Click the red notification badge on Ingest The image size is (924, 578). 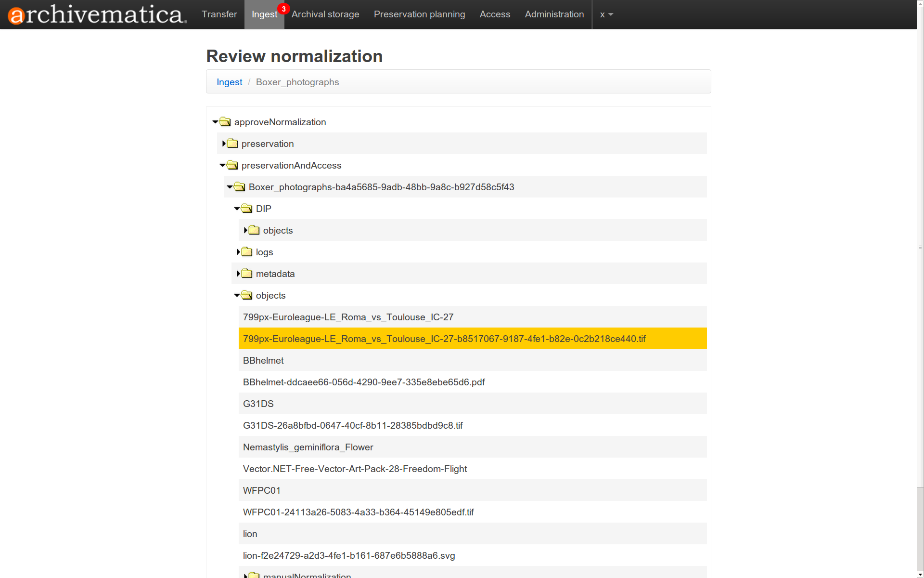(x=283, y=8)
